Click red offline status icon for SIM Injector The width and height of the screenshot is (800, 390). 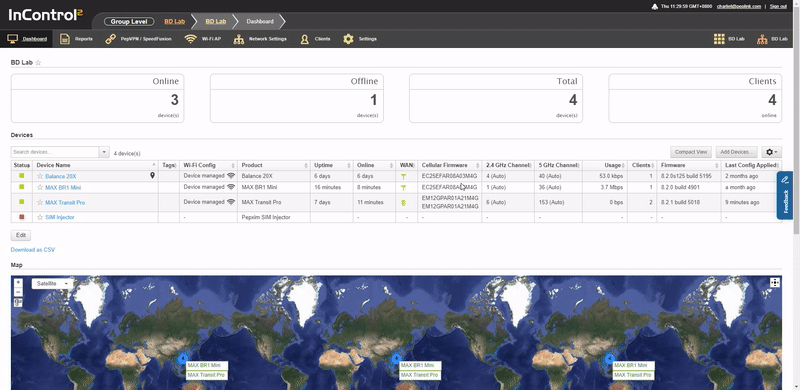click(21, 217)
